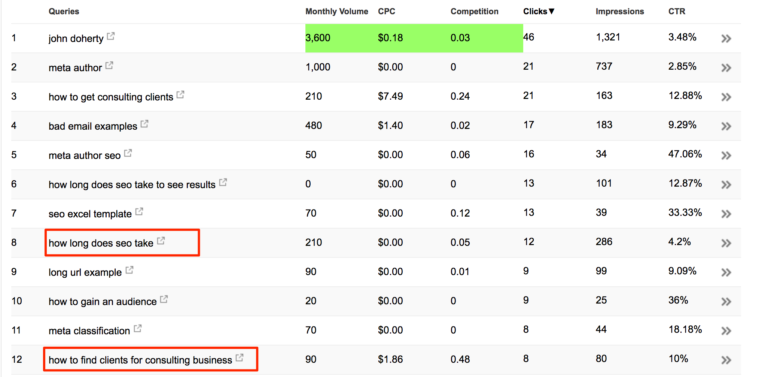Click external link icon after long url example
The width and height of the screenshot is (768, 377).
tap(129, 270)
